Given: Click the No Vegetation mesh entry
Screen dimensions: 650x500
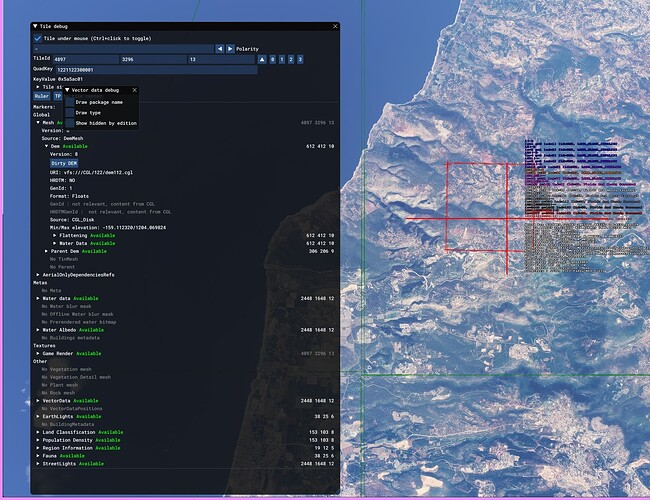Looking at the screenshot, I should (x=67, y=369).
